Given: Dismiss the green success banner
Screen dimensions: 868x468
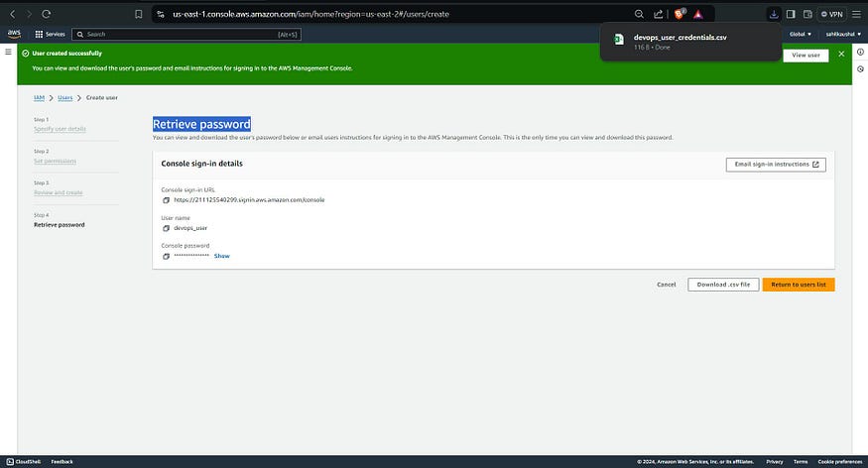Looking at the screenshot, I should pyautogui.click(x=841, y=55).
